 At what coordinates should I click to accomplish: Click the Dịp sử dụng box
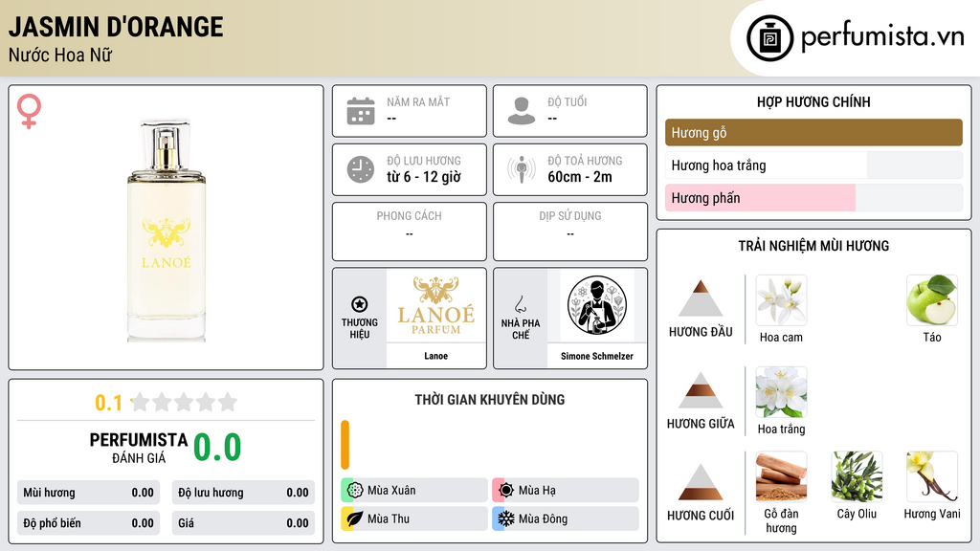point(570,231)
